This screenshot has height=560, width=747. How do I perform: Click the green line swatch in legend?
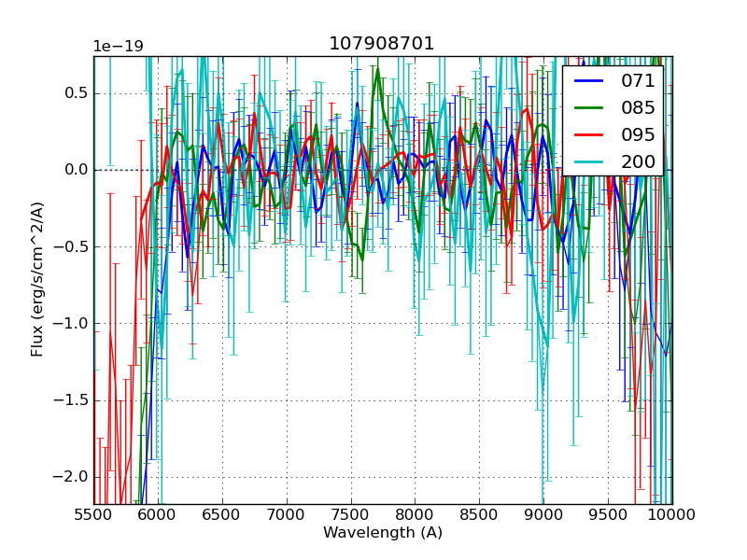pyautogui.click(x=587, y=107)
